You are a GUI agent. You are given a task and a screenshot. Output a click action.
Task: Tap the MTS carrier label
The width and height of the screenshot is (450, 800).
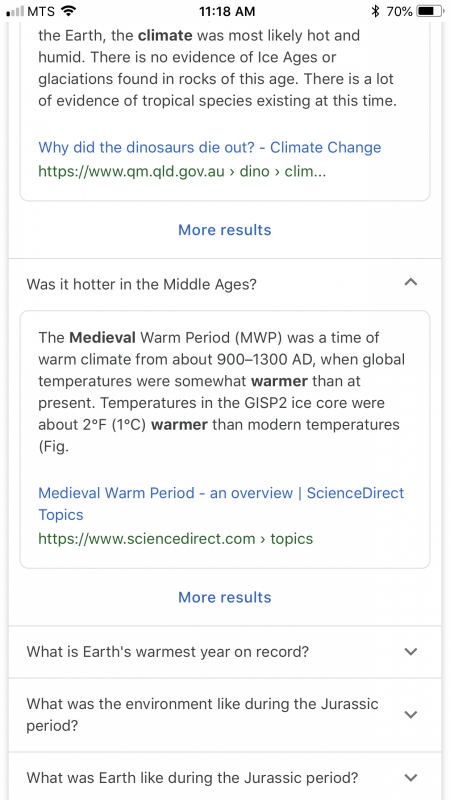pyautogui.click(x=40, y=11)
